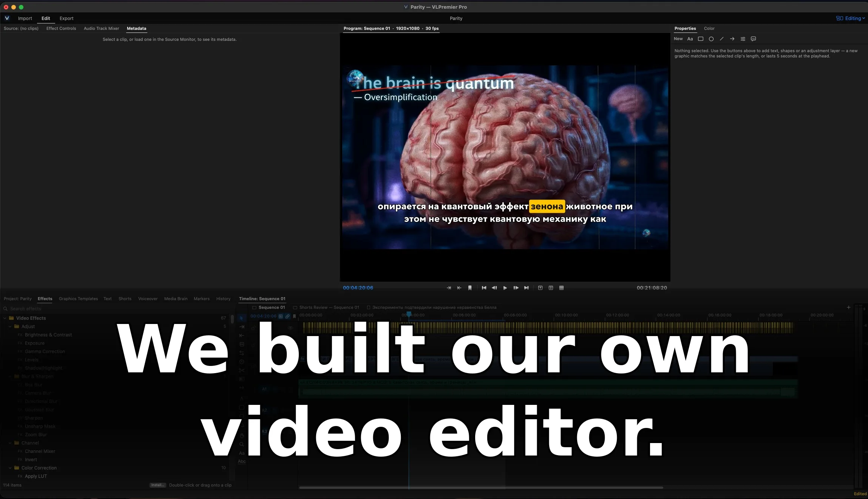The height and width of the screenshot is (499, 868).
Task: Go to next edit point
Action: (527, 288)
